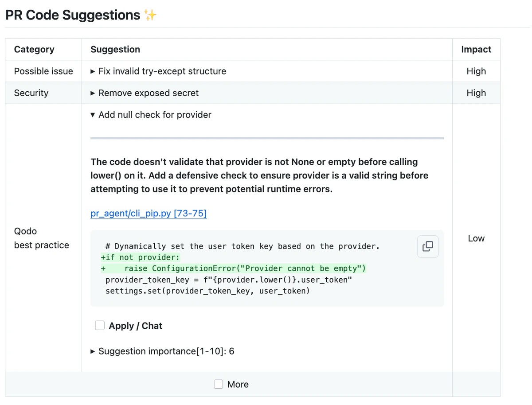
Task: Open the pr_agent/cli_pip.py [73-75] link
Action: pyautogui.click(x=149, y=214)
